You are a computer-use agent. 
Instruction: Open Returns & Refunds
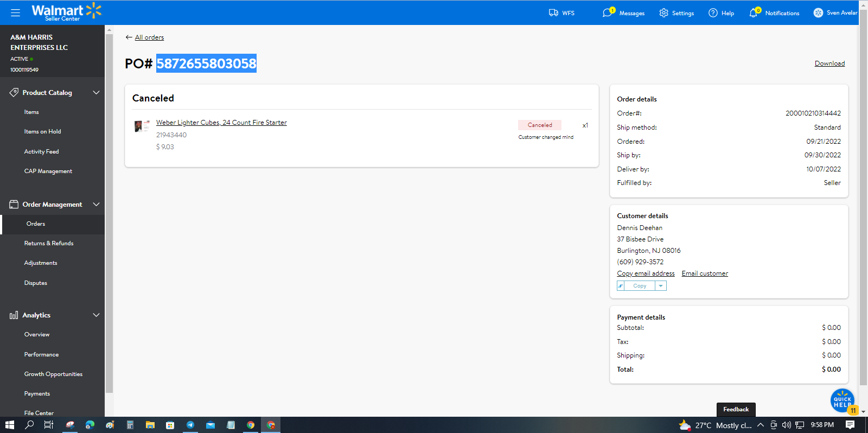[x=49, y=244]
